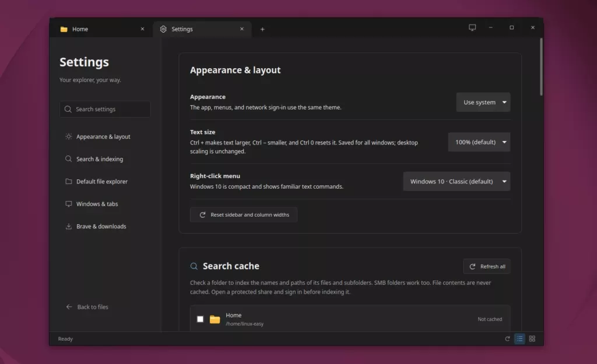Click magnifier icon beside Search & indexing
Screen dimensions: 597x364
point(69,158)
